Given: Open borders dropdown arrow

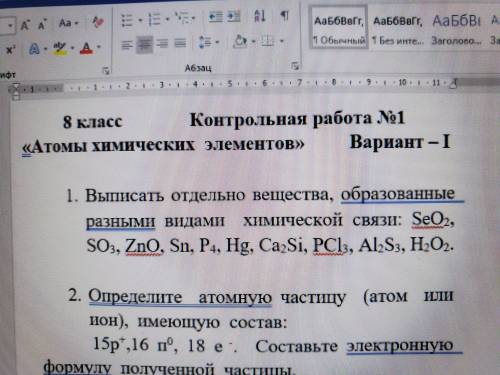Looking at the screenshot, I should [x=282, y=41].
